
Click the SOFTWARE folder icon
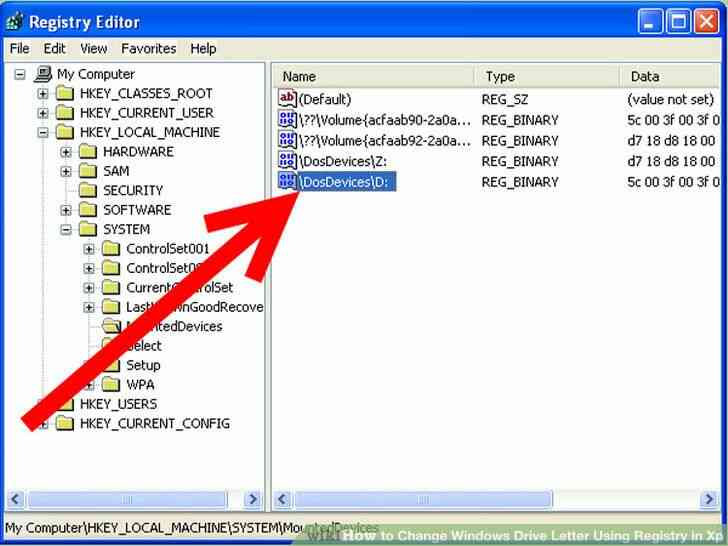88,210
